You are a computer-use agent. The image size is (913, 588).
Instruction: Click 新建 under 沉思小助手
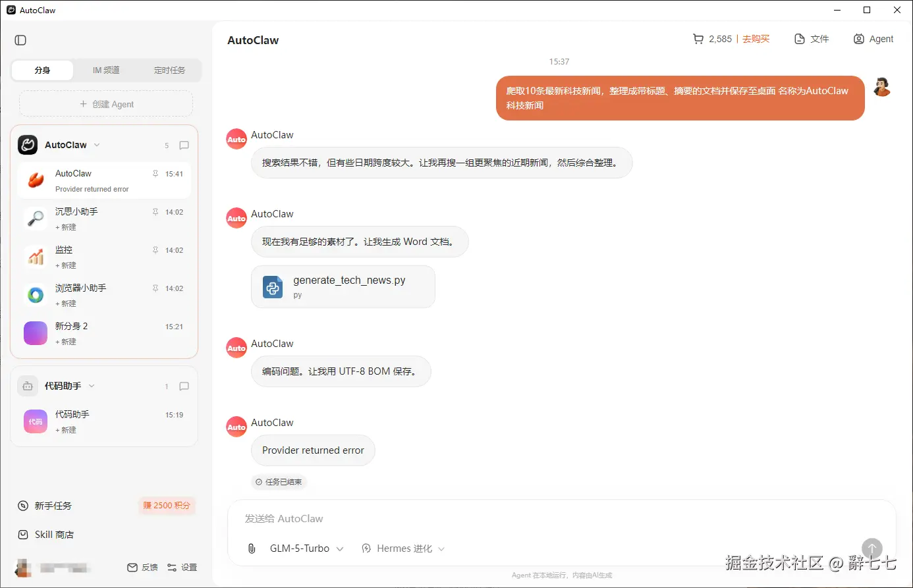pos(66,227)
